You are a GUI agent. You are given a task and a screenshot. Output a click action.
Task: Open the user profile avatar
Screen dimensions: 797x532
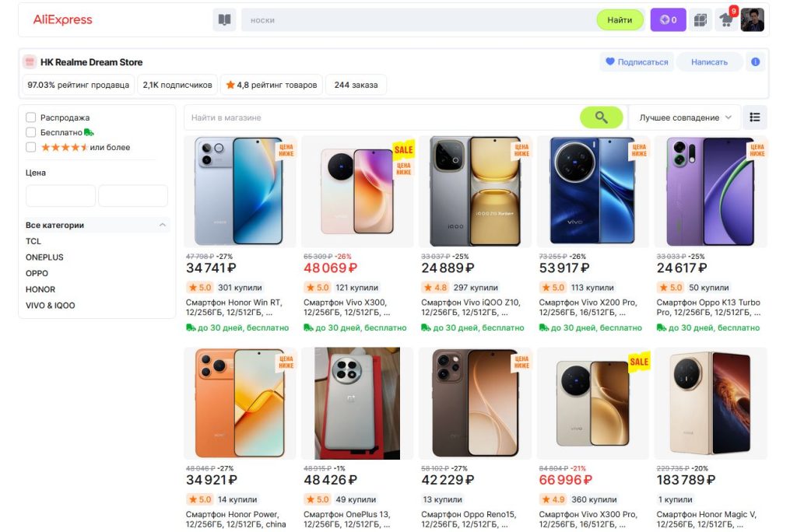(x=752, y=20)
